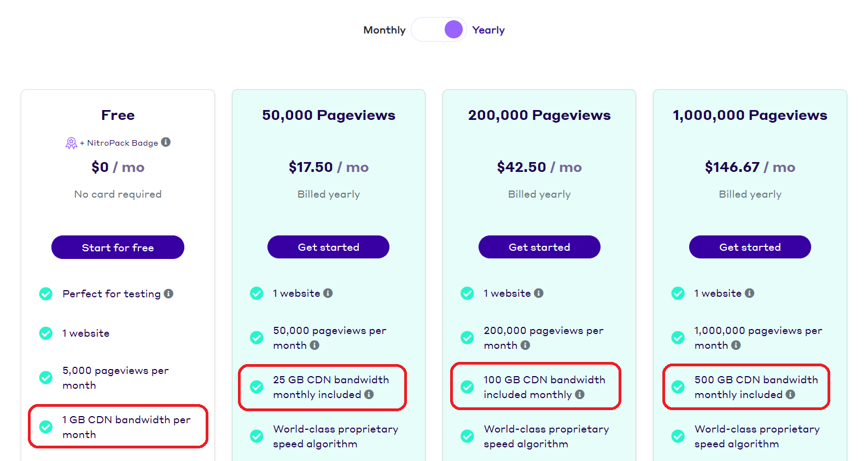This screenshot has width=868, height=461.
Task: Click the info icon next to 200,000 pageviews per month
Action: [526, 345]
